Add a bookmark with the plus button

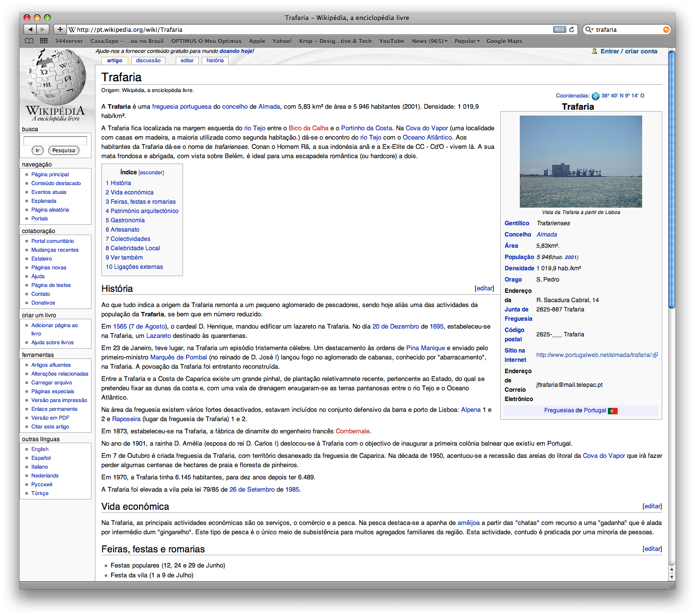coord(60,29)
